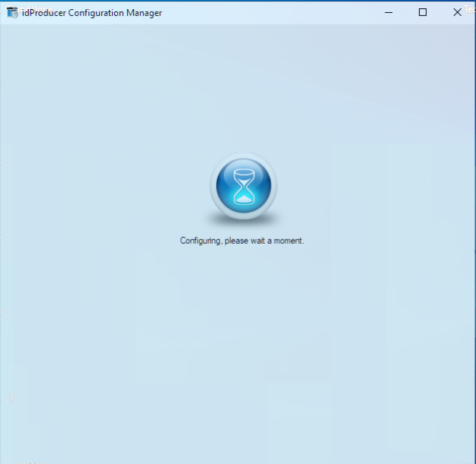This screenshot has height=464, width=476.
Task: Click the idProducer app icon in title bar
Action: (12, 12)
